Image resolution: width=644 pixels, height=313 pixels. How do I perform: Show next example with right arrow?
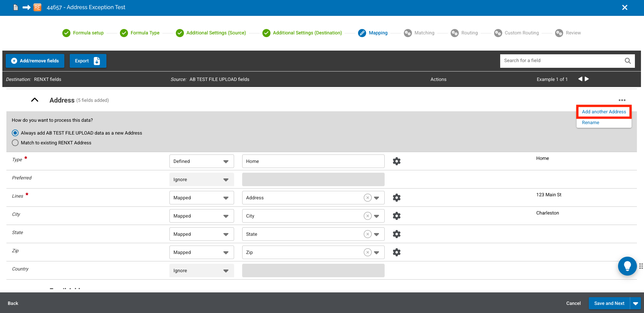pyautogui.click(x=587, y=79)
